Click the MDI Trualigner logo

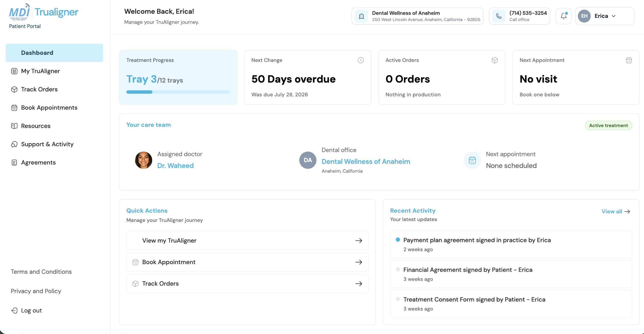(x=44, y=12)
